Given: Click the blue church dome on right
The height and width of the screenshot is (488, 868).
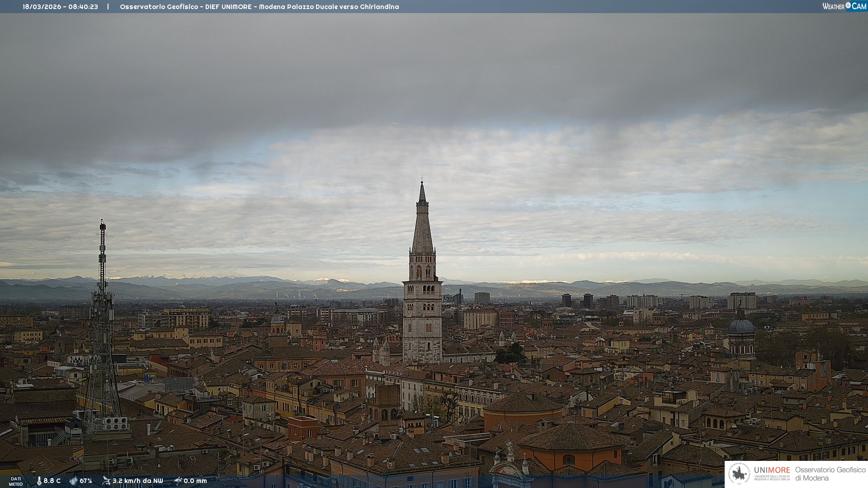Looking at the screenshot, I should (741, 326).
